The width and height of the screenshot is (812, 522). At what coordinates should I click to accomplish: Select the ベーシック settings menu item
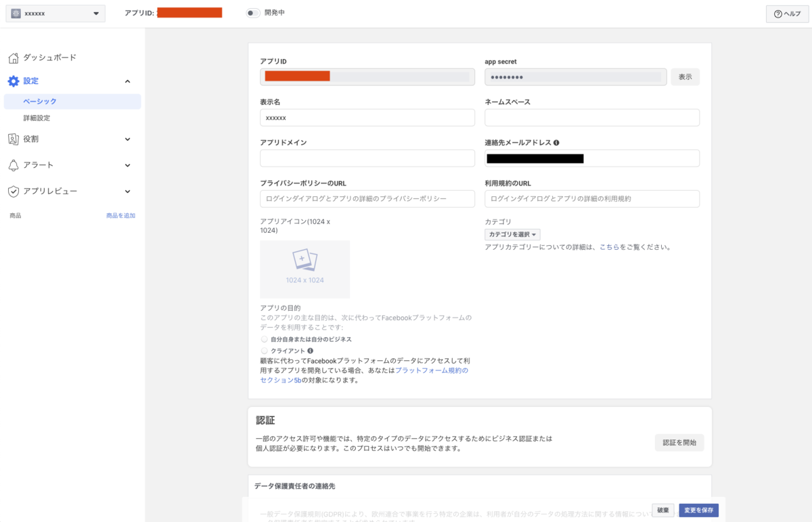[38, 101]
